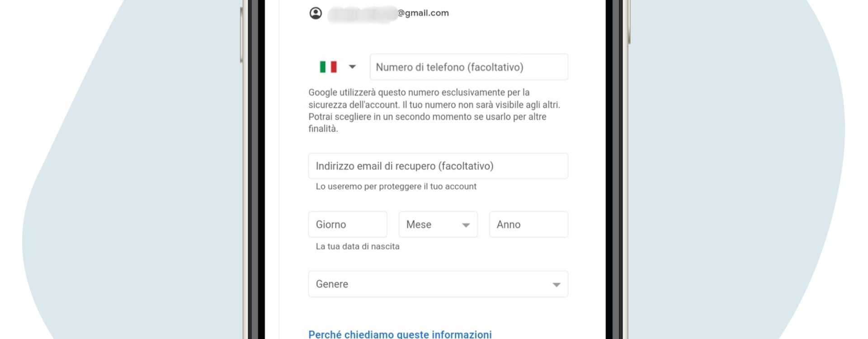Click the light blue background shape
868x339 pixels.
pos(136,181)
